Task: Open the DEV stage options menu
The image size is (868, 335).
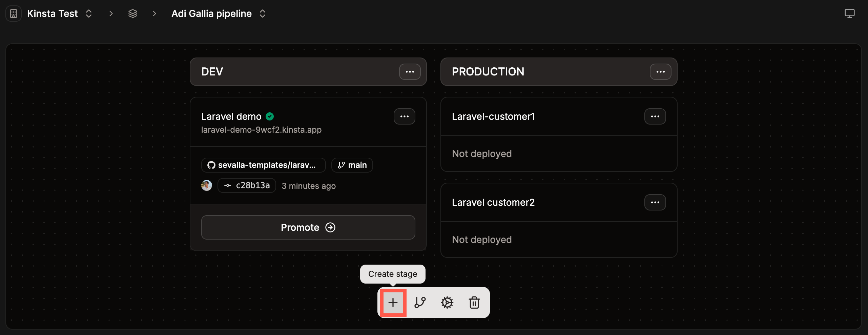Action: pos(410,71)
